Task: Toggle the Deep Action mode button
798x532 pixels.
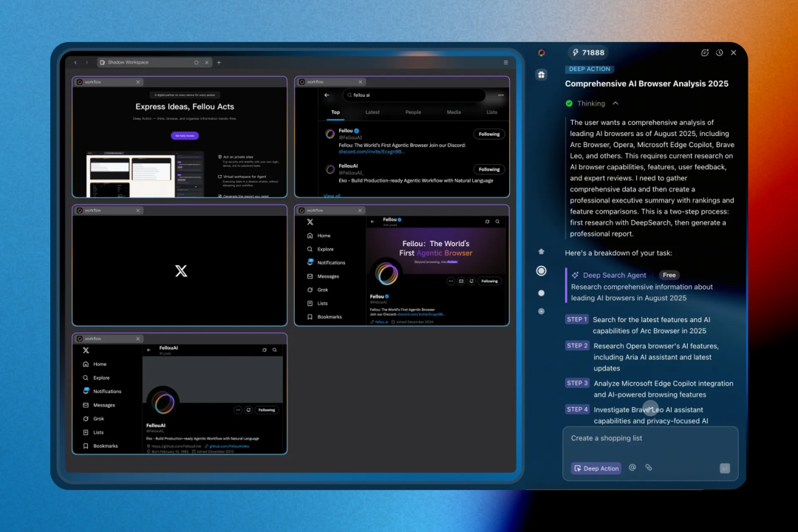Action: coord(596,468)
